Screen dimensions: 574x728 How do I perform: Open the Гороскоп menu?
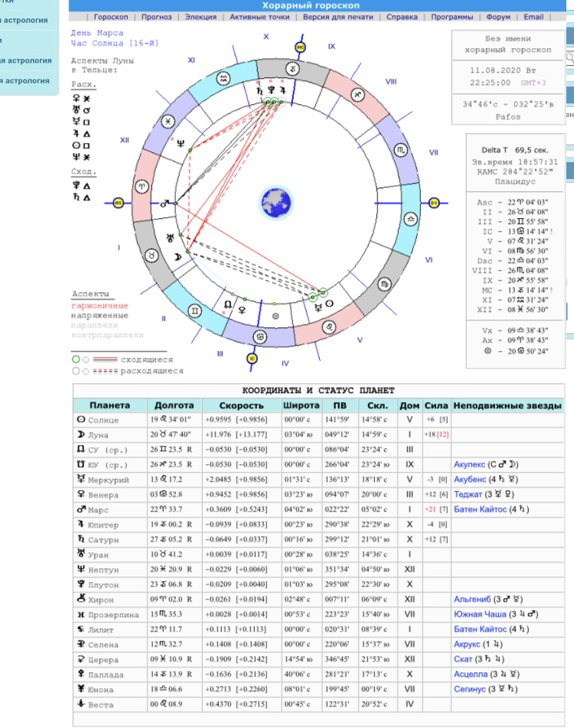coord(111,17)
